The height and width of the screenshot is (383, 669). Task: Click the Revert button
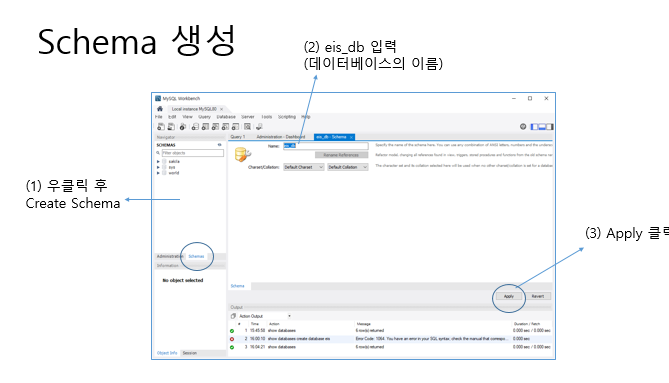tap(538, 296)
